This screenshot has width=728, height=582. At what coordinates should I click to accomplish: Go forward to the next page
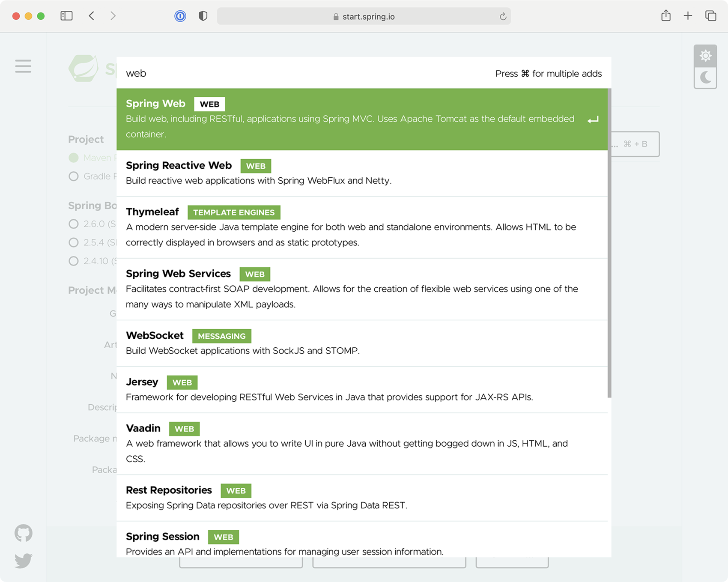point(113,16)
